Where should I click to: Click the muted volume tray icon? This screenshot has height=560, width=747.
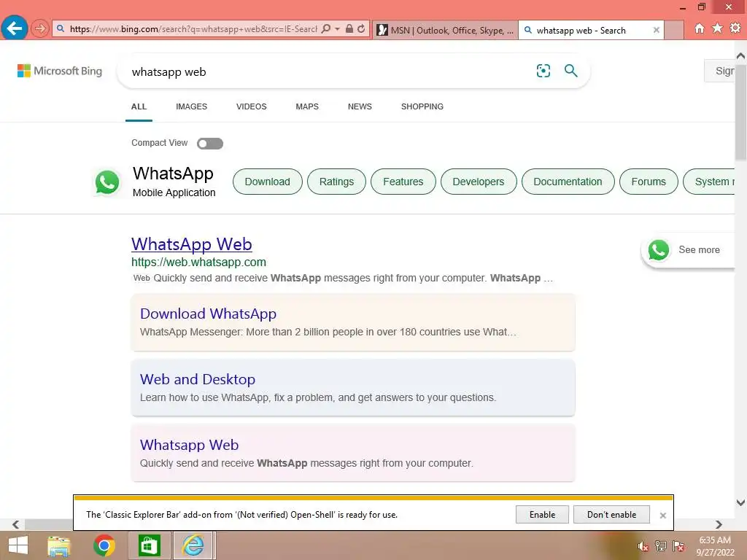click(643, 546)
